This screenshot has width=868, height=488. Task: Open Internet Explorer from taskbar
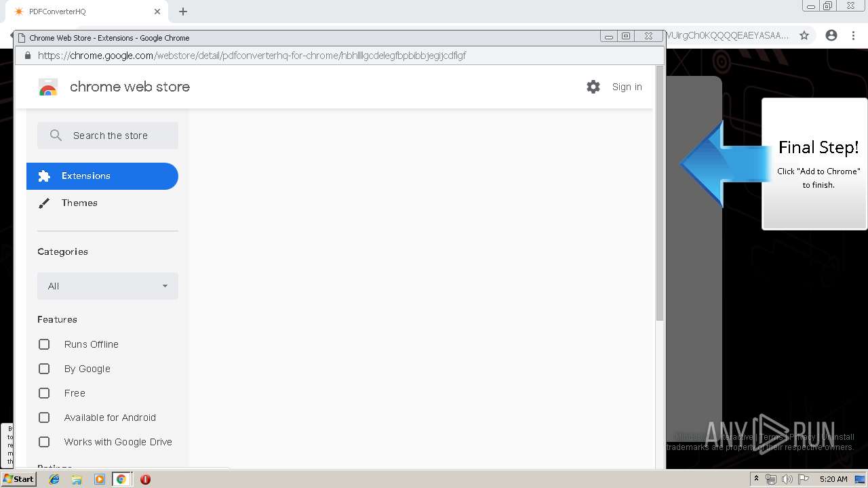pyautogui.click(x=54, y=479)
